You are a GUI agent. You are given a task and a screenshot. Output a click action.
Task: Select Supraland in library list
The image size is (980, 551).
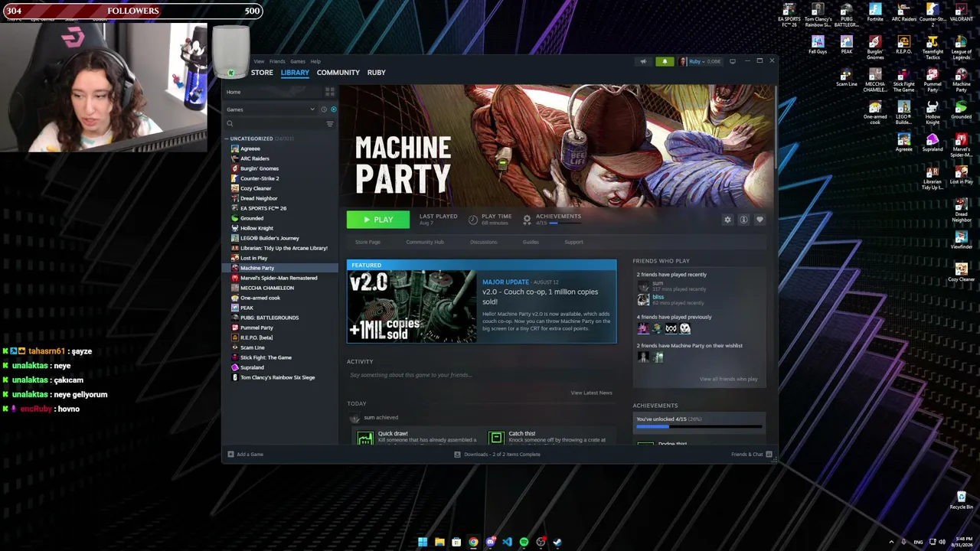point(279,367)
